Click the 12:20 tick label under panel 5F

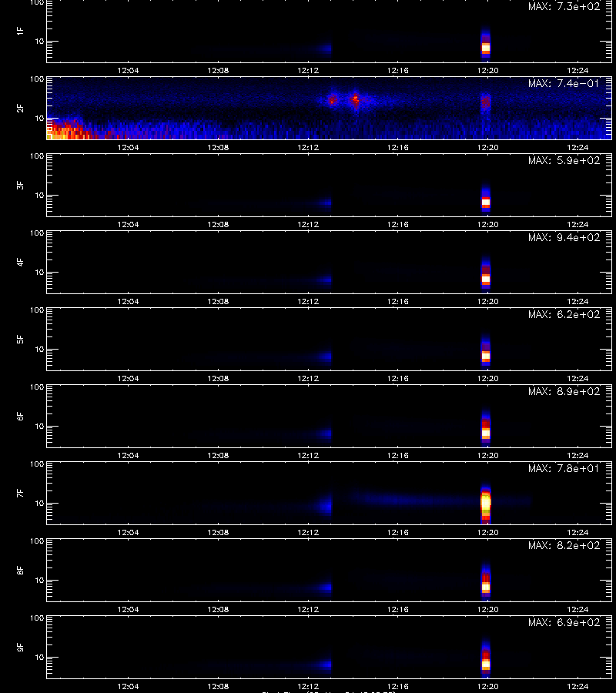pyautogui.click(x=488, y=378)
